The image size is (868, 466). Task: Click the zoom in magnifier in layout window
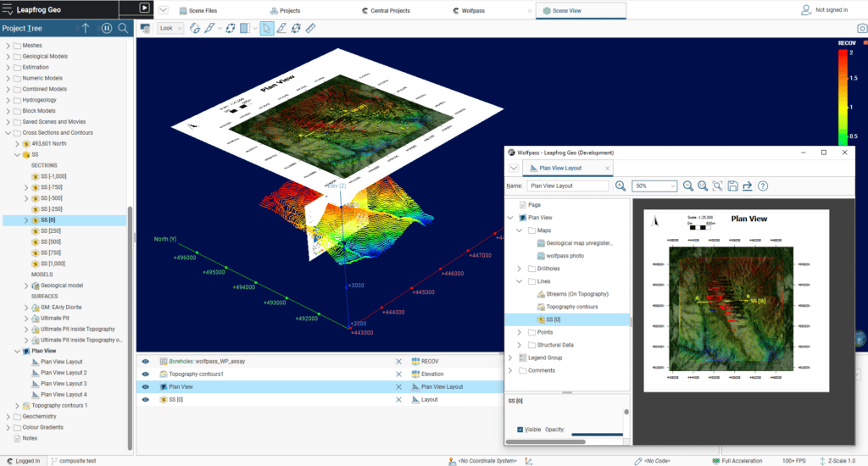[x=620, y=186]
